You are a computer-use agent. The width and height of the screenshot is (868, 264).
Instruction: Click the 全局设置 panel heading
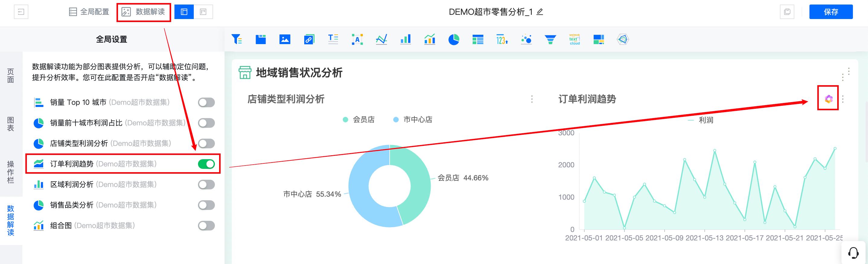(x=112, y=40)
